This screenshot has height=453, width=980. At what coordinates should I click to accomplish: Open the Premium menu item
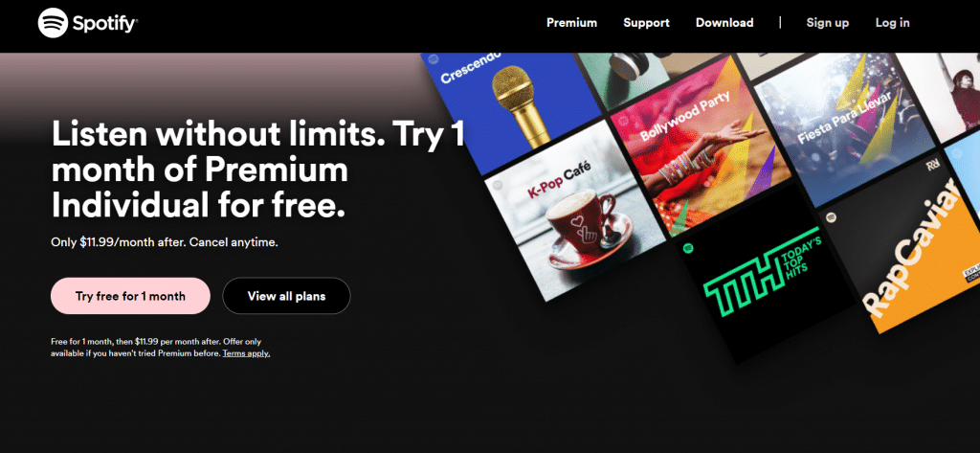(x=572, y=23)
